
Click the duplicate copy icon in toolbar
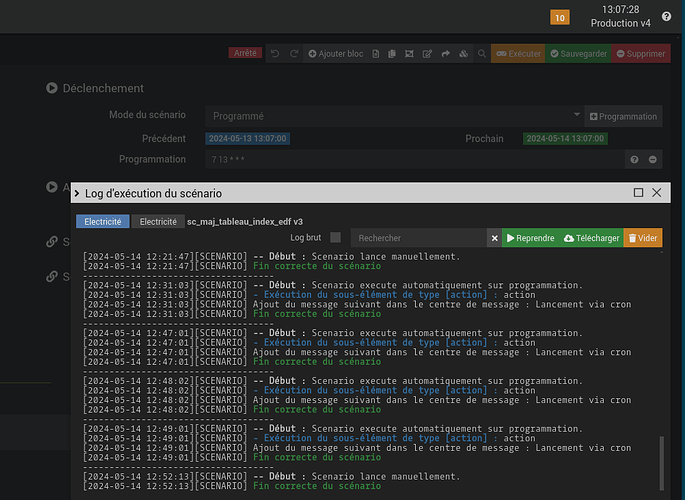click(x=392, y=54)
